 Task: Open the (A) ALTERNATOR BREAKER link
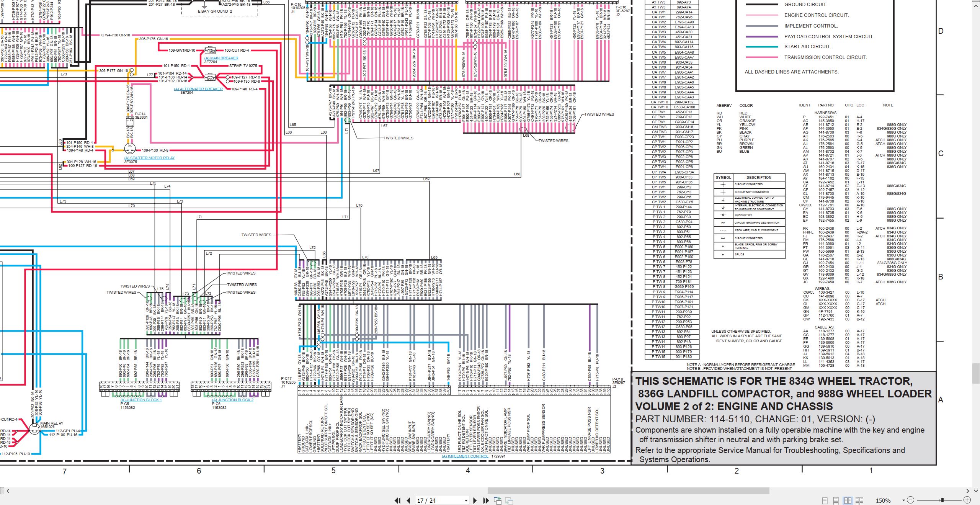point(198,89)
